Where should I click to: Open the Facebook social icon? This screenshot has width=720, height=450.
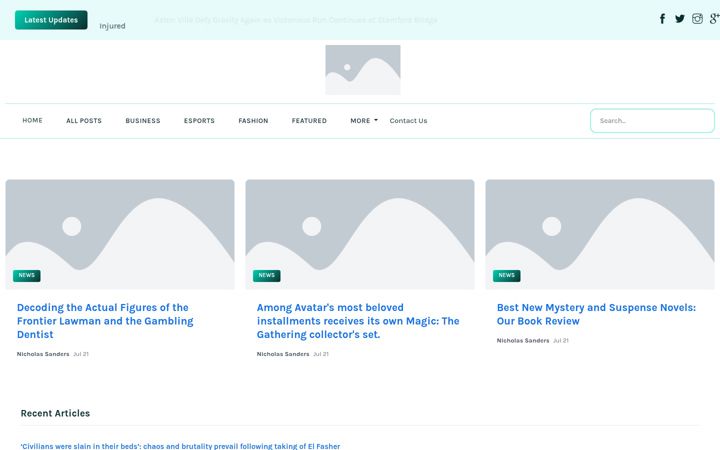point(662,19)
